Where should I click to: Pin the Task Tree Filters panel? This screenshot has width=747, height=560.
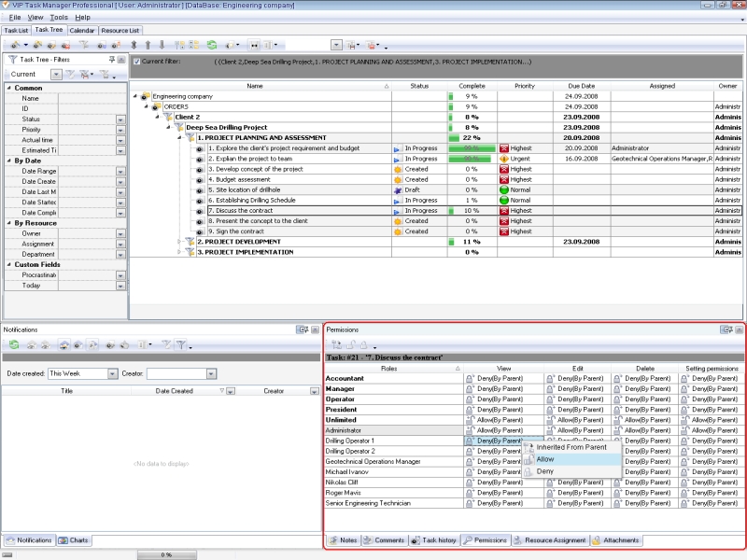pos(111,59)
